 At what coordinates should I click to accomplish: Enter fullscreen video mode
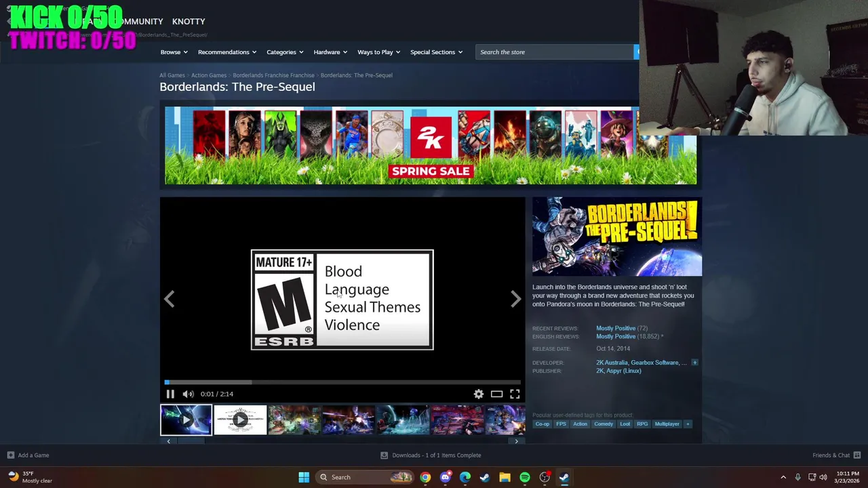pos(515,394)
